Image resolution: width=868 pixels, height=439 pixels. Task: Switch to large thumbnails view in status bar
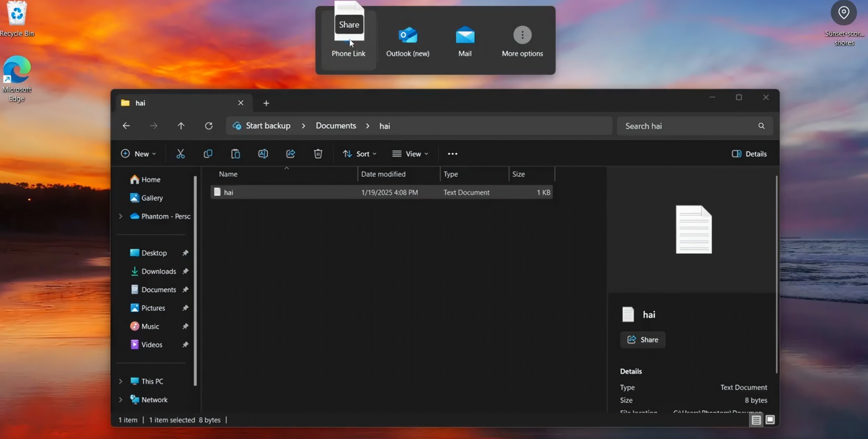click(x=770, y=420)
